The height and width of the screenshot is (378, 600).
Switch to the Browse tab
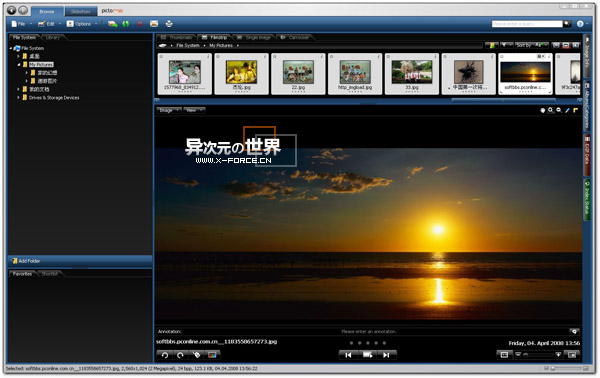(47, 11)
